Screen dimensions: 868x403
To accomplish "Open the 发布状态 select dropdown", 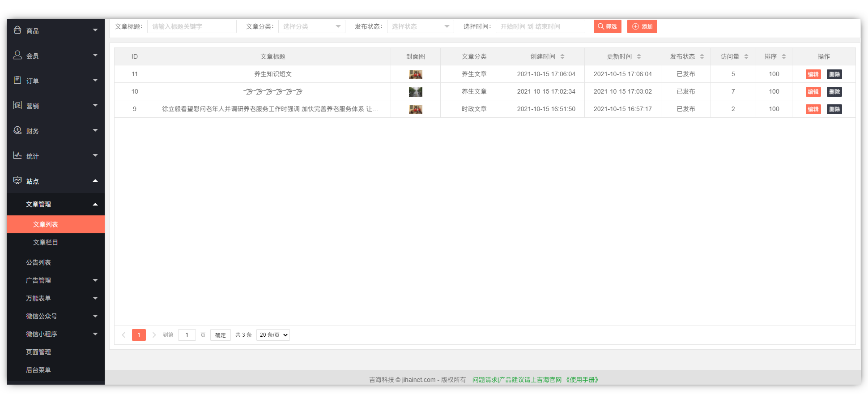I will 421,26.
